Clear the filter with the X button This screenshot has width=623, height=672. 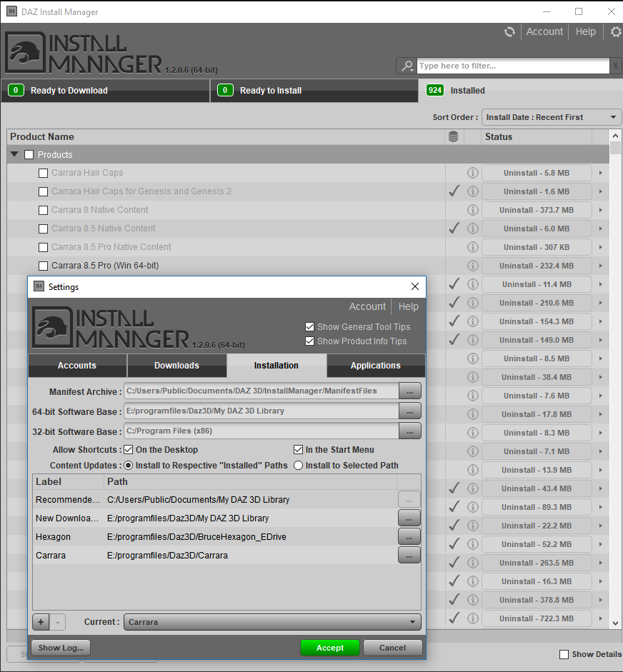[x=615, y=66]
